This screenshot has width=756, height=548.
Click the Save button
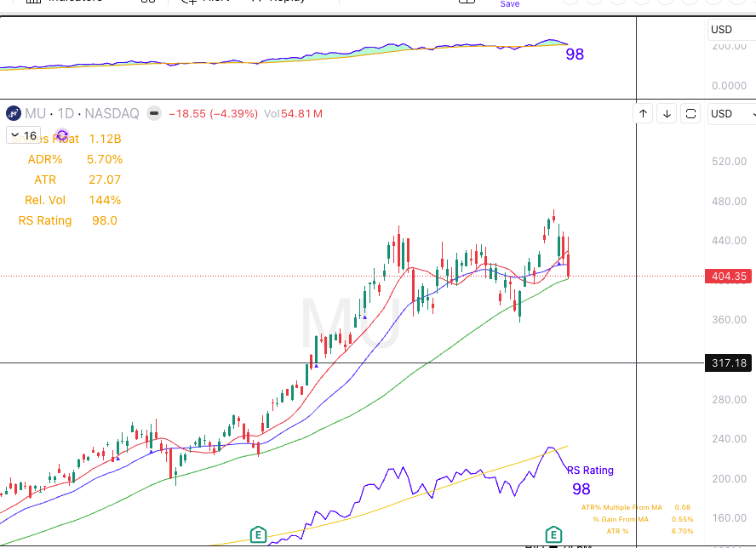509,4
